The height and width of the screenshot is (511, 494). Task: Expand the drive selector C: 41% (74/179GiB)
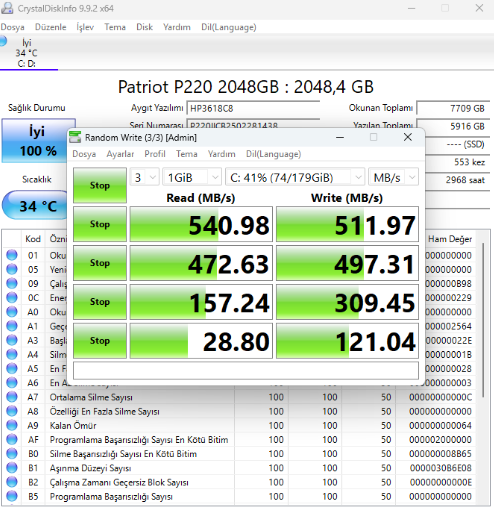(295, 178)
